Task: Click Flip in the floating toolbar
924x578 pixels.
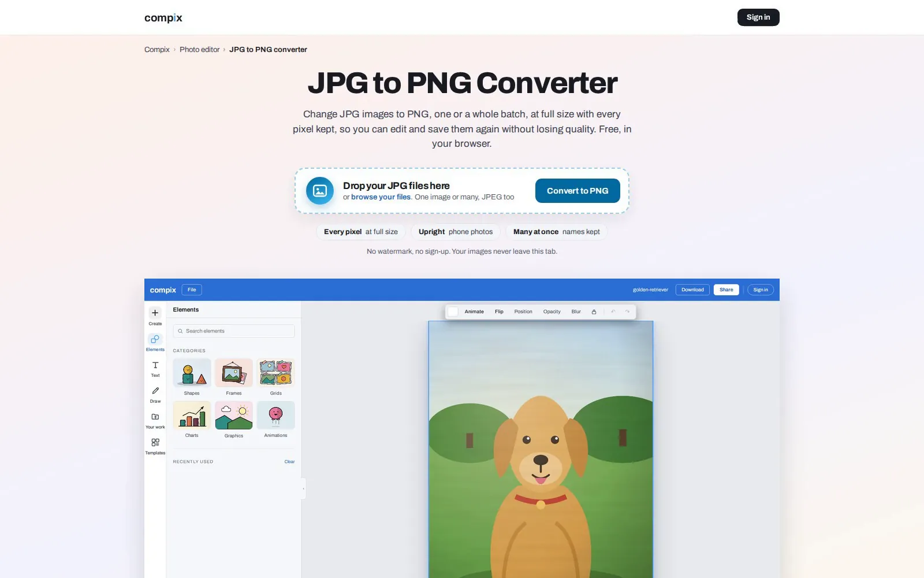Action: (x=499, y=312)
